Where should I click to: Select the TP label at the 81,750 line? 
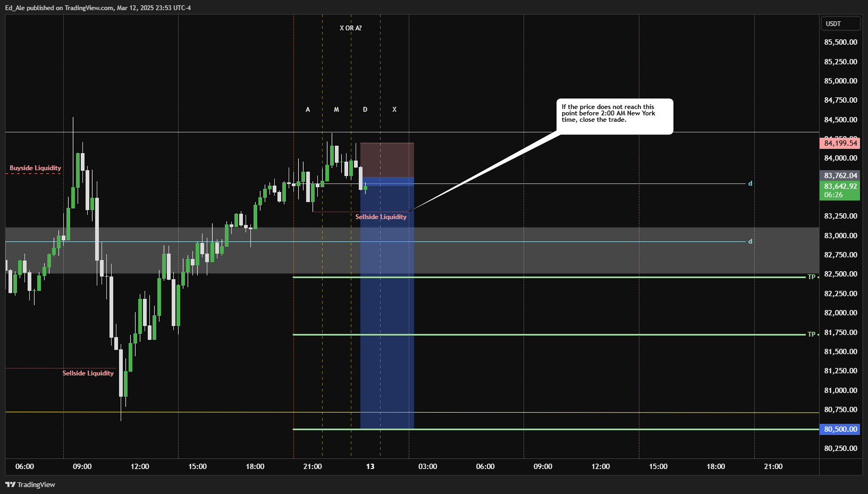tap(812, 334)
